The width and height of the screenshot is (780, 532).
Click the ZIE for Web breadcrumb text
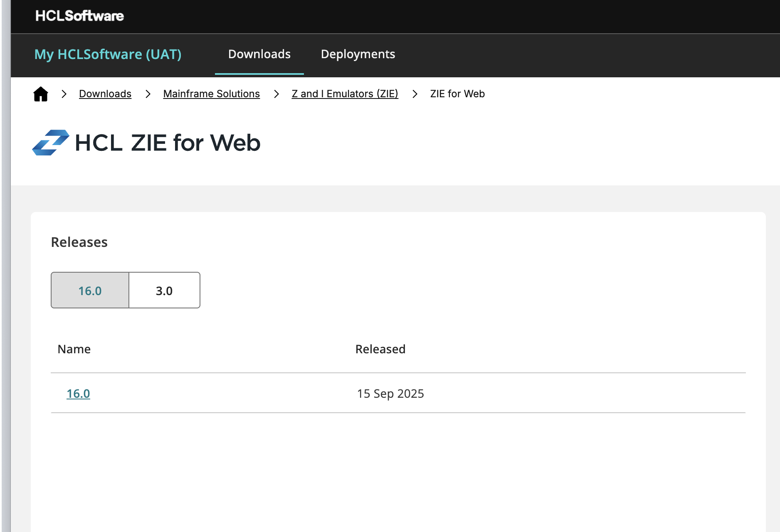pos(457,94)
